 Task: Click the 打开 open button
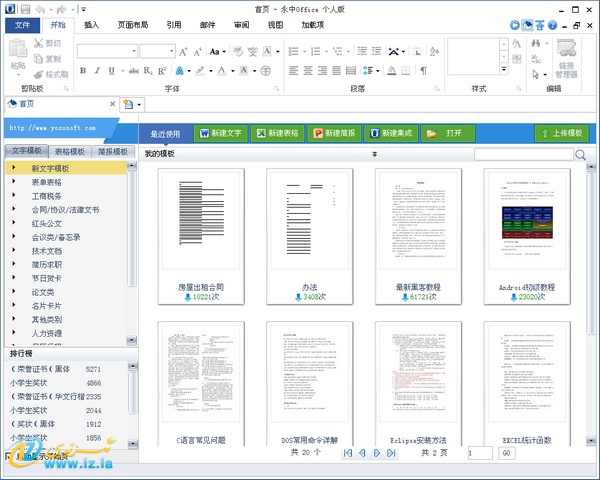(448, 133)
